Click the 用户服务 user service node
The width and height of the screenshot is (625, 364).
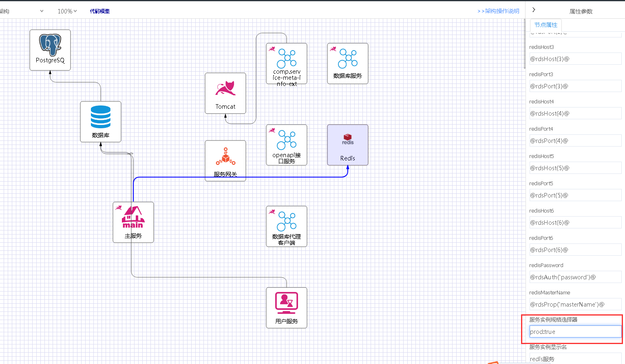(287, 307)
